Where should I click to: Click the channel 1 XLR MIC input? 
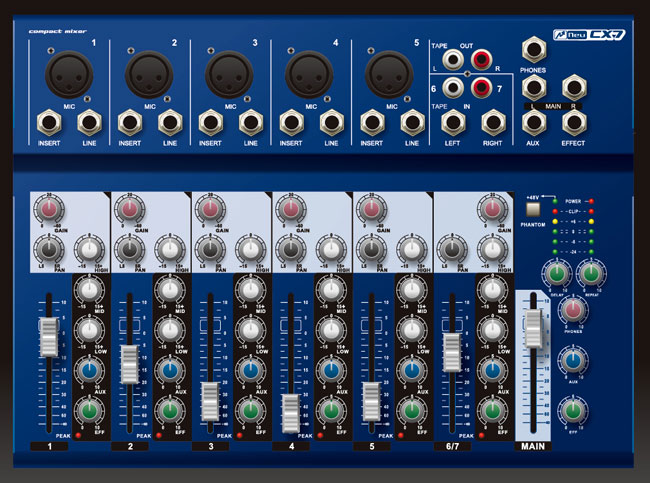66,73
